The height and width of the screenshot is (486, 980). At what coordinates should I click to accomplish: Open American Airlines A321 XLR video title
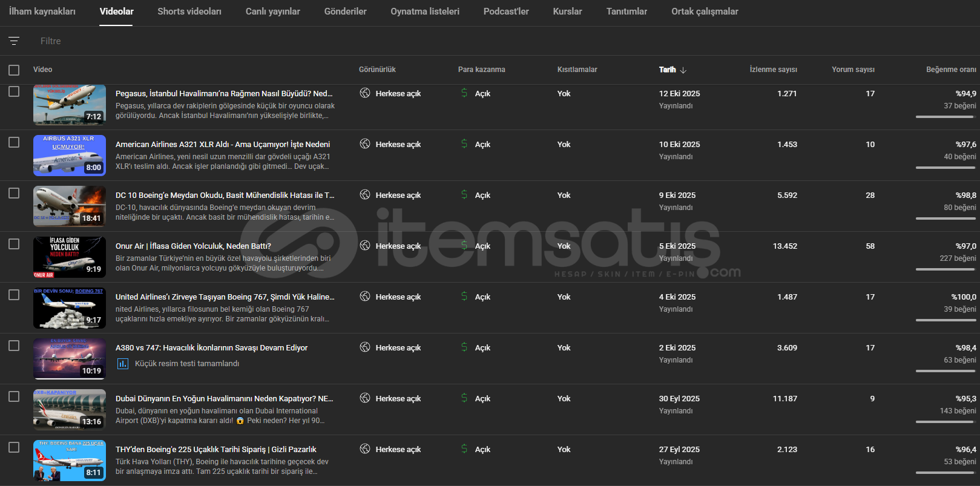pos(223,145)
